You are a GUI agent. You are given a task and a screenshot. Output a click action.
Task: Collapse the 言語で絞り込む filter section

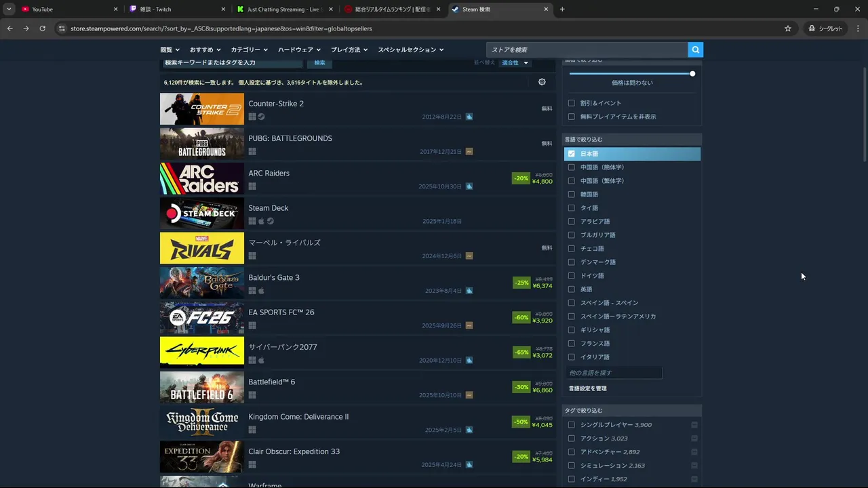[632, 140]
